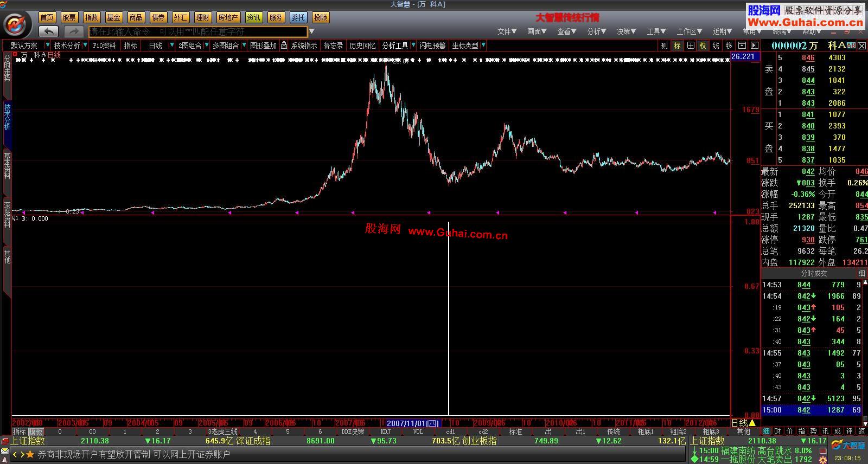The height and width of the screenshot is (464, 868).
Task: Expand the 技术分析 dropdown arrow
Action: click(x=85, y=45)
